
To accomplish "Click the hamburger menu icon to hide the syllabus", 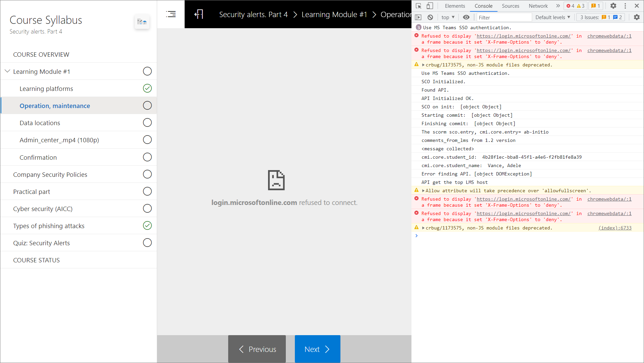I will coord(171,14).
